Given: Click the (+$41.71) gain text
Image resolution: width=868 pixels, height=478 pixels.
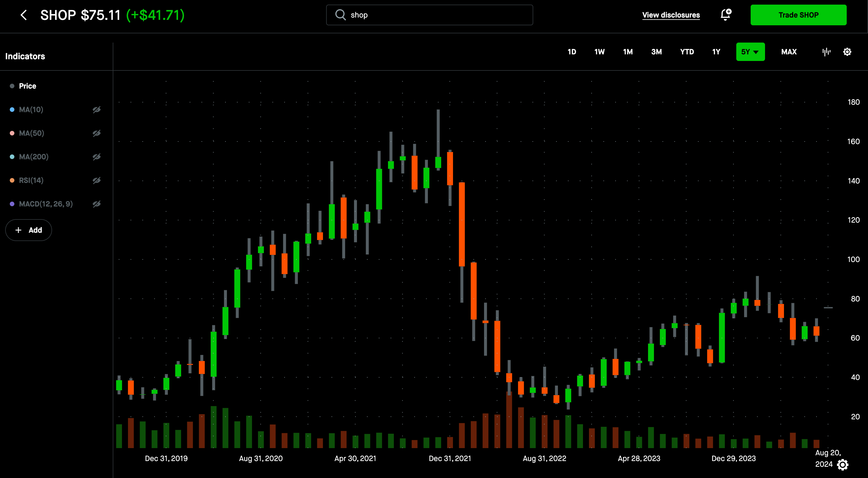Looking at the screenshot, I should 155,15.
